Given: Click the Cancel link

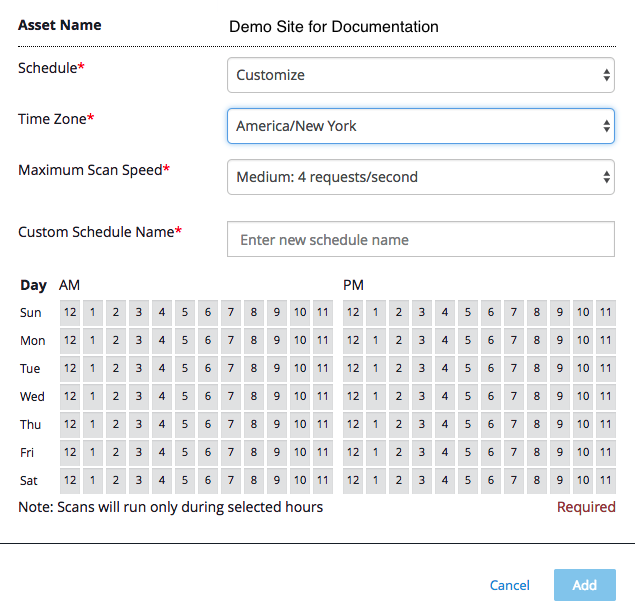Looking at the screenshot, I should 509,585.
